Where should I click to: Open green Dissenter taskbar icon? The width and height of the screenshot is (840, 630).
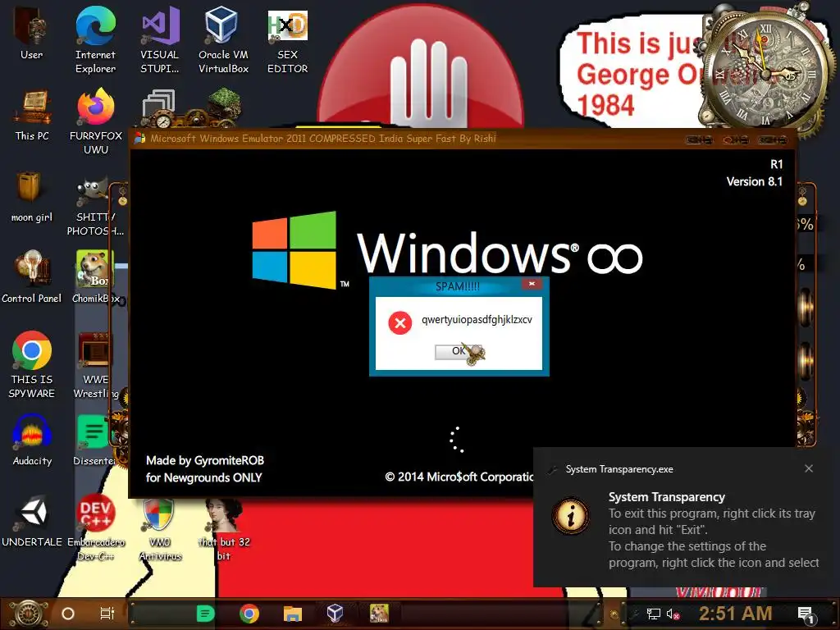[x=205, y=614]
